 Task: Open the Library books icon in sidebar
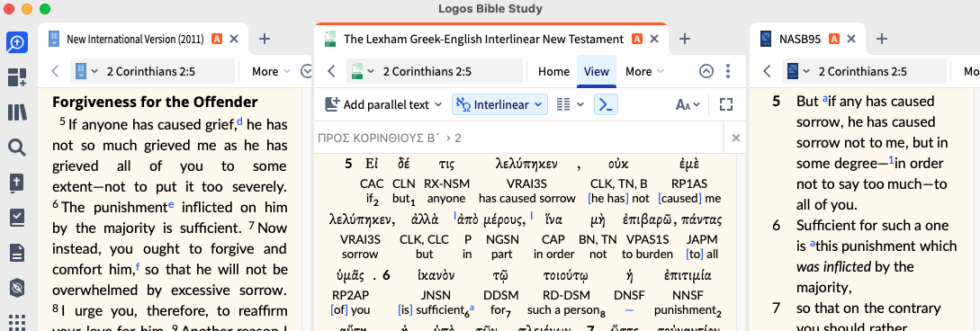click(x=17, y=112)
